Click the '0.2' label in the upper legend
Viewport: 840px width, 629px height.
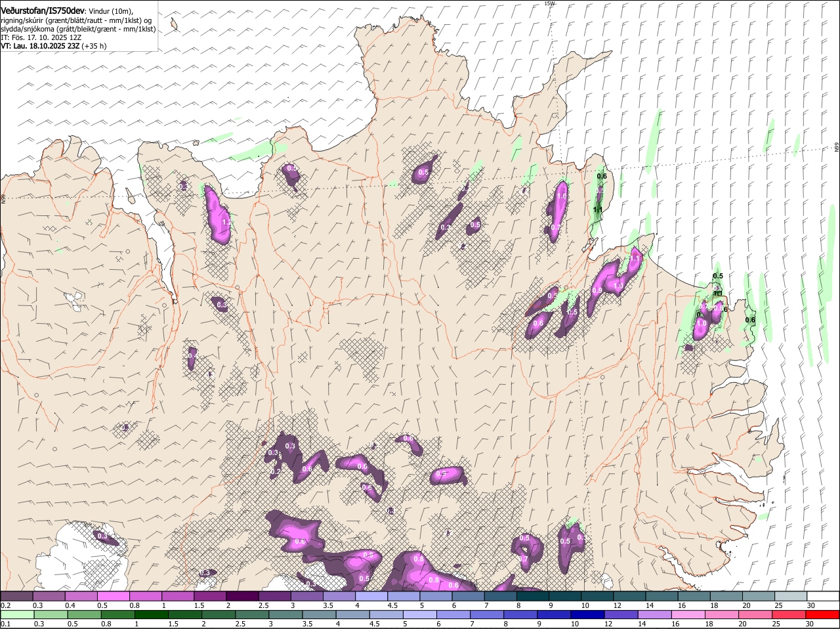[6, 605]
